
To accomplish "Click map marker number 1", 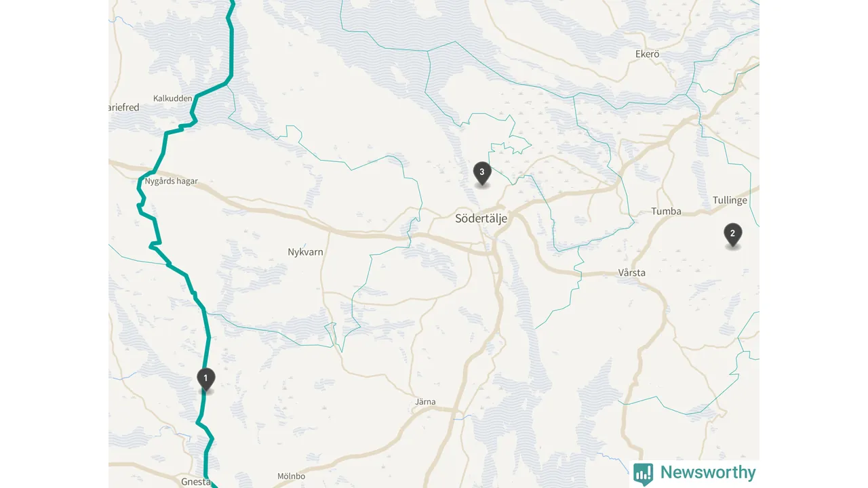I will tap(205, 380).
